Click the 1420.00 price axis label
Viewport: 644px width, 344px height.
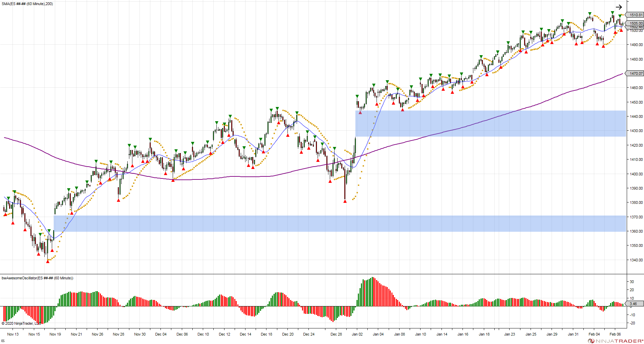(636, 145)
